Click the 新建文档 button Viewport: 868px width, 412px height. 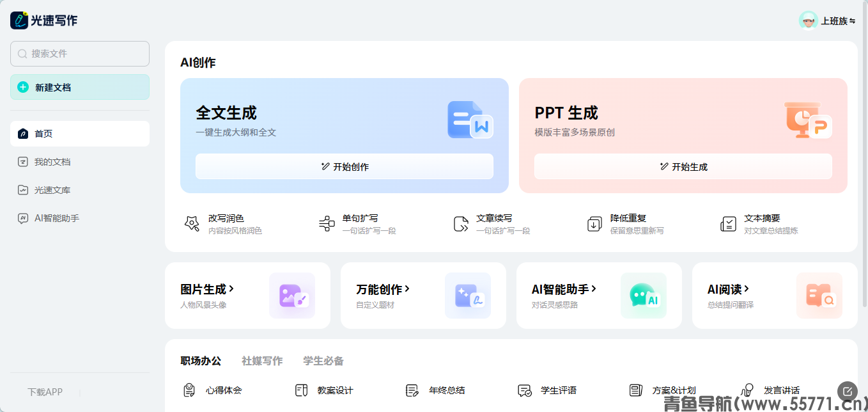(80, 87)
